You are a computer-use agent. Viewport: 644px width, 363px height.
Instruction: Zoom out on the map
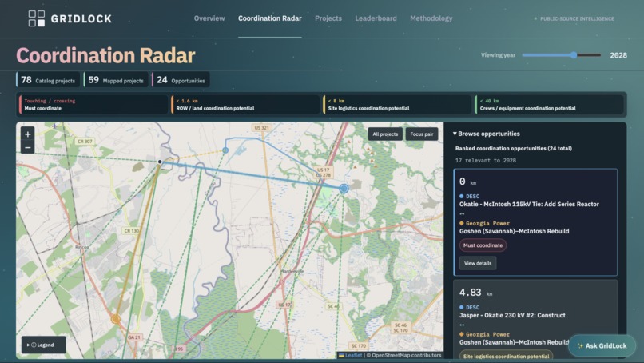[27, 148]
